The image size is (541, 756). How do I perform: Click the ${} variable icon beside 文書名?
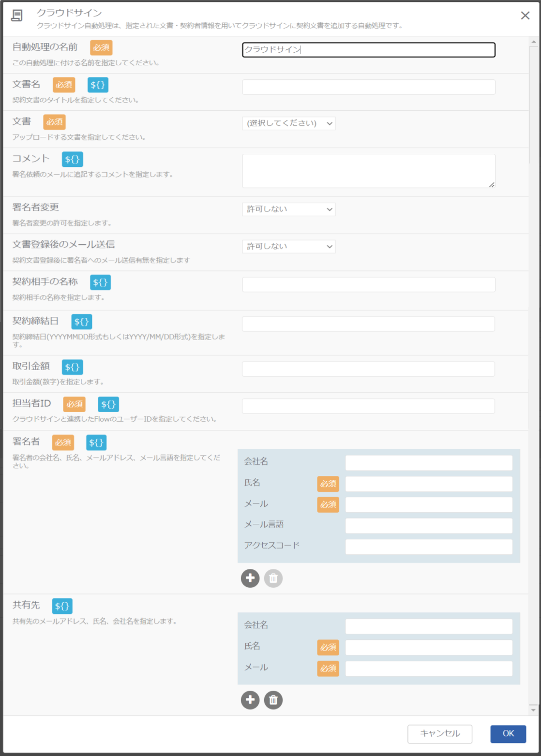click(x=98, y=85)
